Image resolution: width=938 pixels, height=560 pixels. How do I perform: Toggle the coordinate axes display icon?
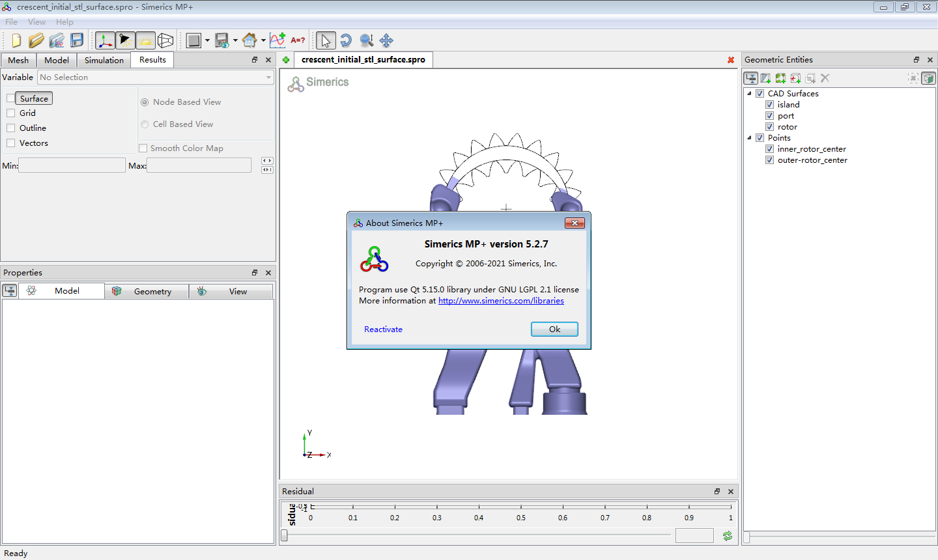pyautogui.click(x=105, y=40)
